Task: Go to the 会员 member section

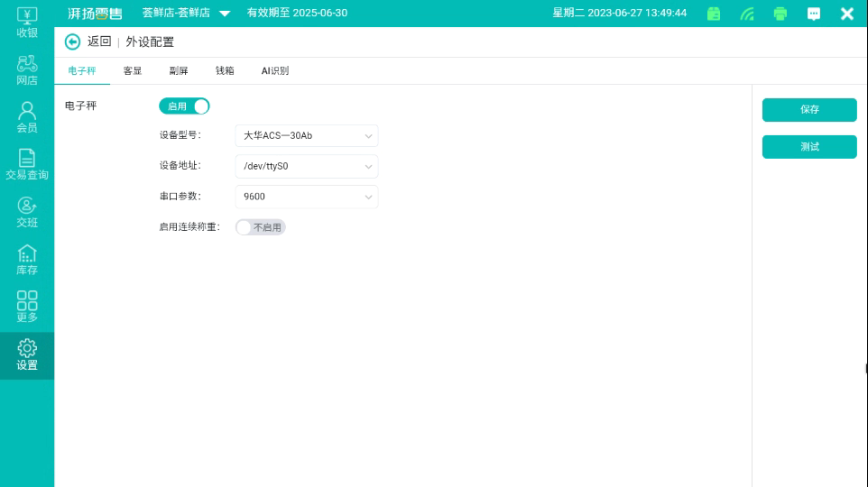Action: tap(27, 117)
